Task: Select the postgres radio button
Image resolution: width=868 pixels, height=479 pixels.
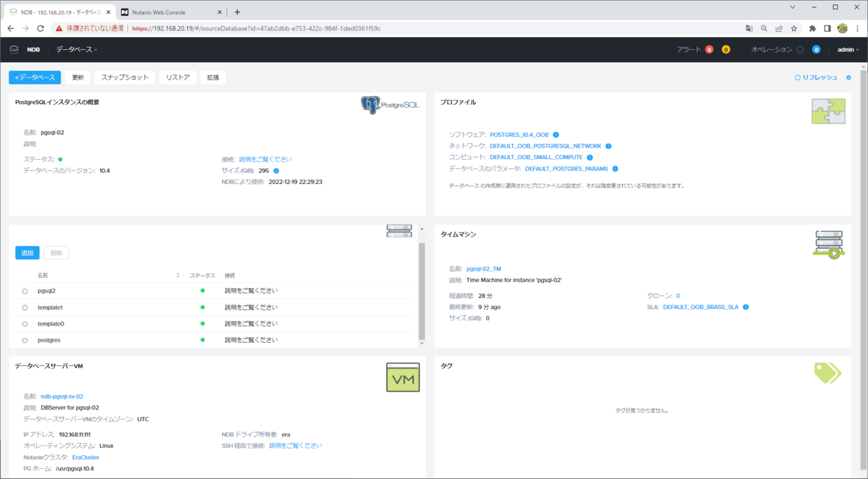Action: click(25, 340)
